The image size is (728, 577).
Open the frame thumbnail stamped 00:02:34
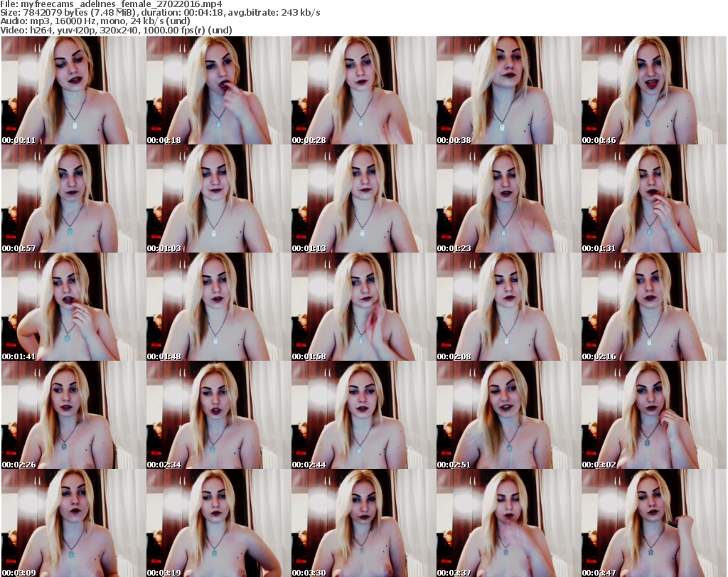[218, 415]
